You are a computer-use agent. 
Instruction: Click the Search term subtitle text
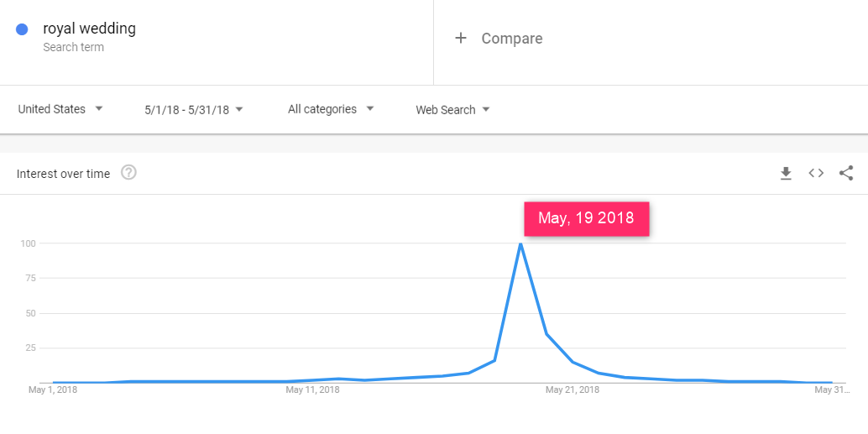(74, 48)
